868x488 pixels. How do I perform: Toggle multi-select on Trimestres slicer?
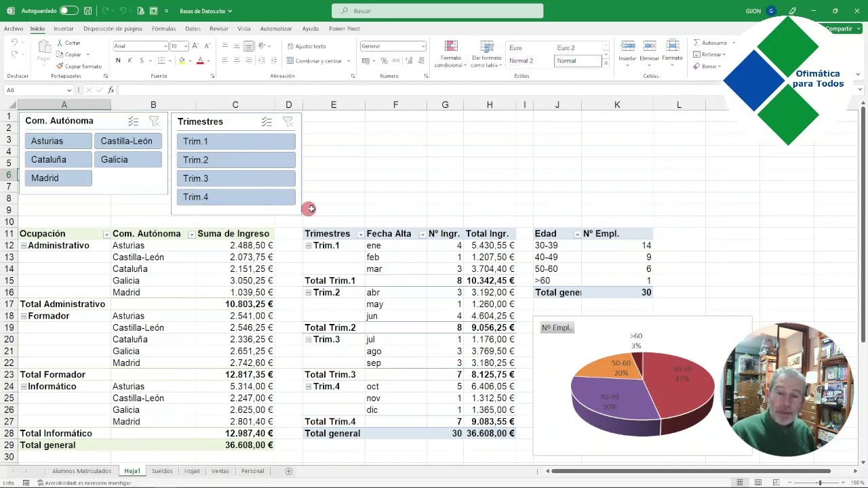[267, 121]
